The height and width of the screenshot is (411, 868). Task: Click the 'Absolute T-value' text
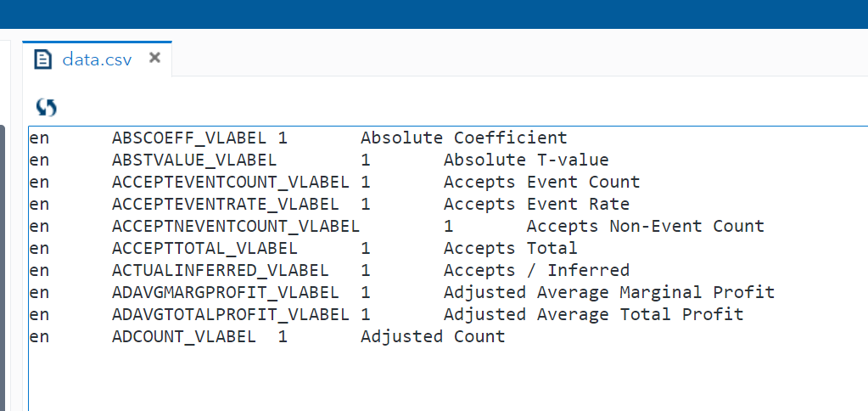pyautogui.click(x=525, y=160)
